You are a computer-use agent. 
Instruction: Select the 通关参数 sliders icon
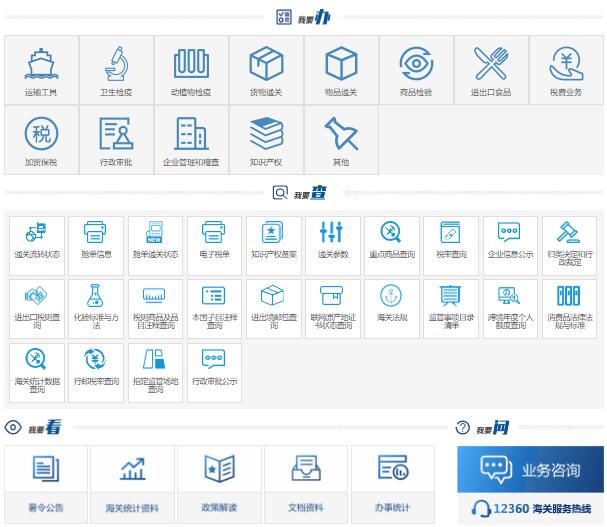[332, 241]
